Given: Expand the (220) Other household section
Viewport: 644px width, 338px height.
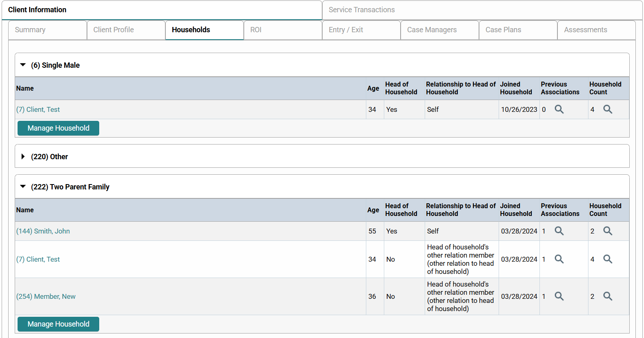Looking at the screenshot, I should click(23, 157).
